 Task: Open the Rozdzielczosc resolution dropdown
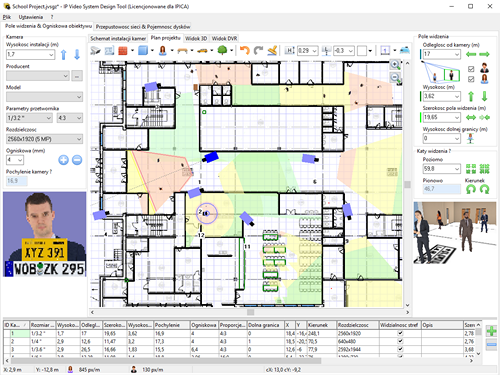[79, 139]
